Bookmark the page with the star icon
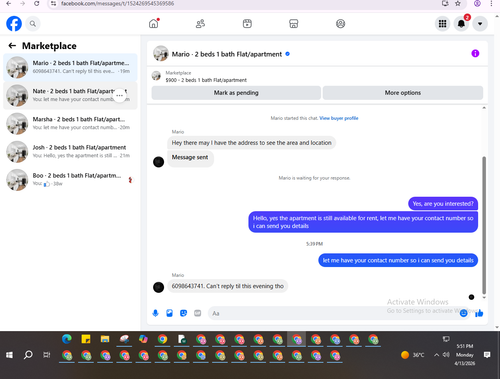This screenshot has height=379, width=500. pos(458,4)
